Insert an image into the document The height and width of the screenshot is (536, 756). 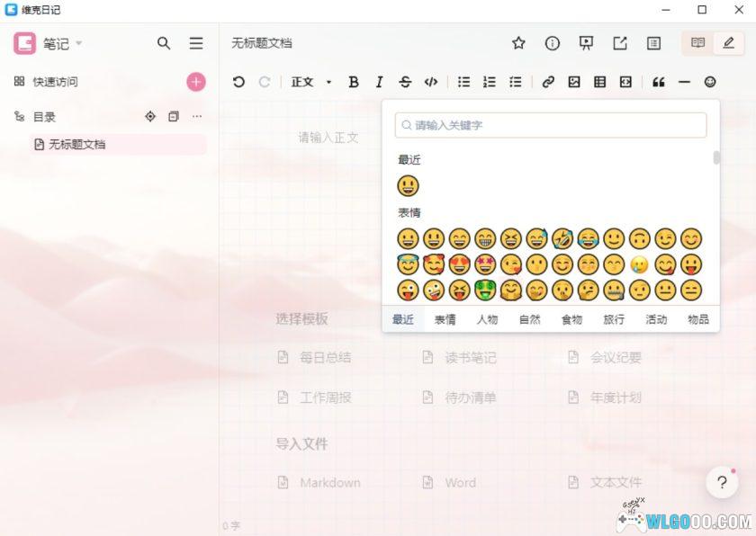tap(573, 82)
